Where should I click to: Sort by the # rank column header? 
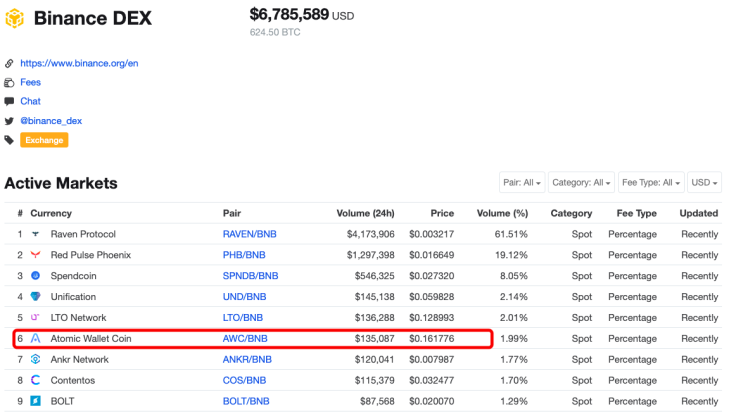20,213
